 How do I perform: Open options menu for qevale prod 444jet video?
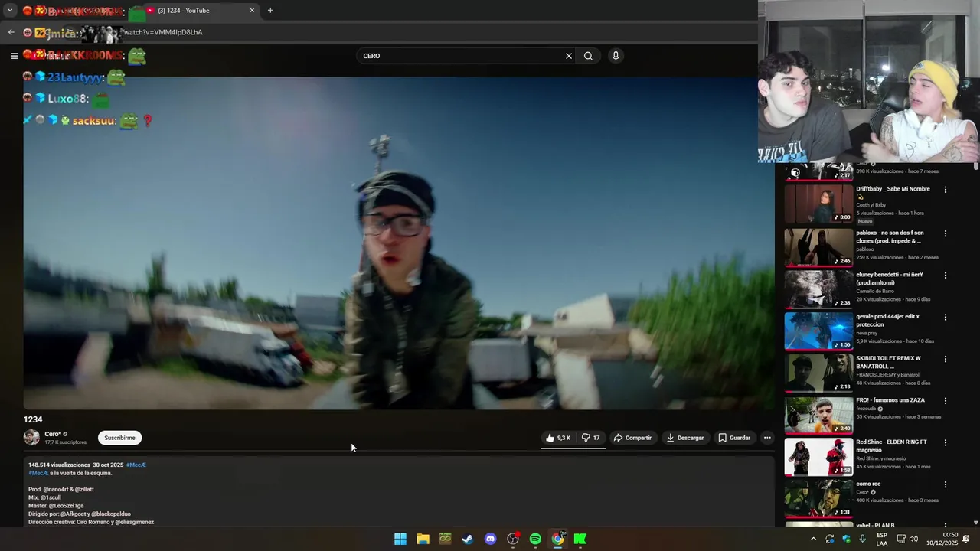(946, 317)
